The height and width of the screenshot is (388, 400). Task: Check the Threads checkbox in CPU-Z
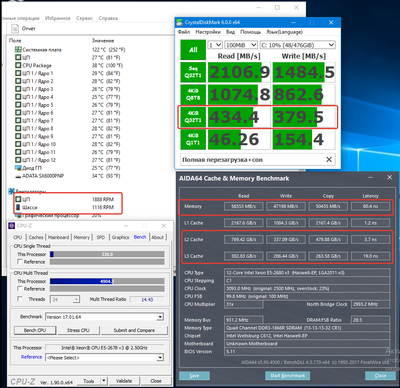pos(20,299)
